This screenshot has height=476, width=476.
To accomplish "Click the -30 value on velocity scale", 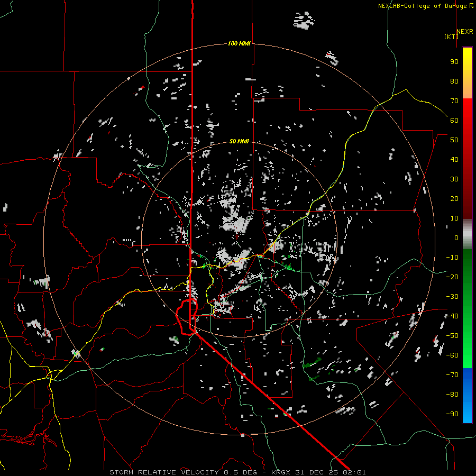I will 452,297.
